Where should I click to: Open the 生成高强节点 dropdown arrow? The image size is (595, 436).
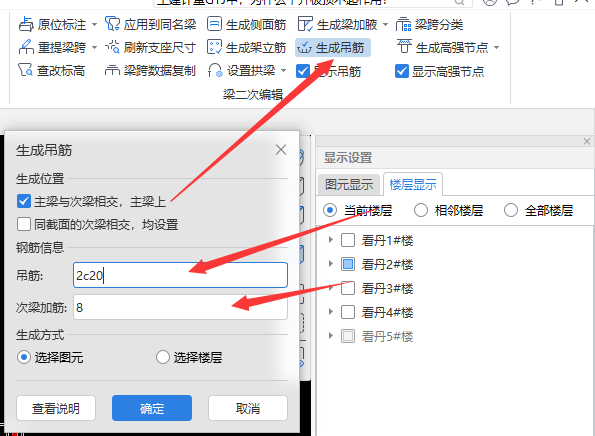496,48
